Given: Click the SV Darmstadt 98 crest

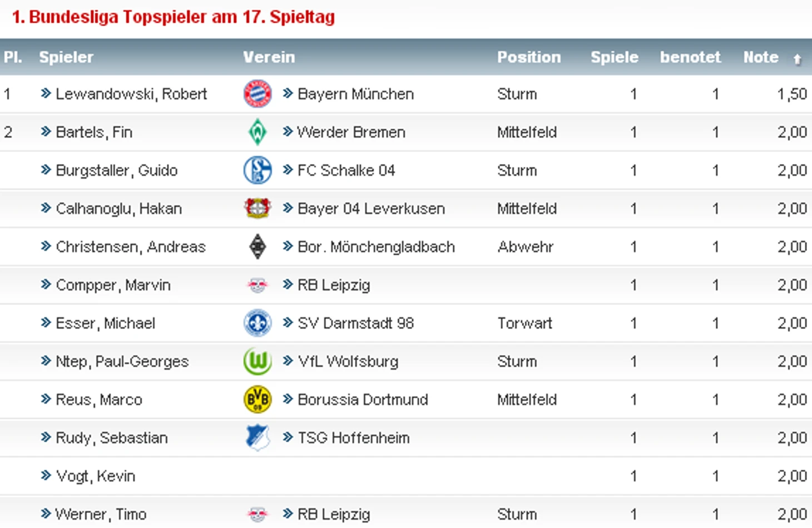Looking at the screenshot, I should (258, 323).
